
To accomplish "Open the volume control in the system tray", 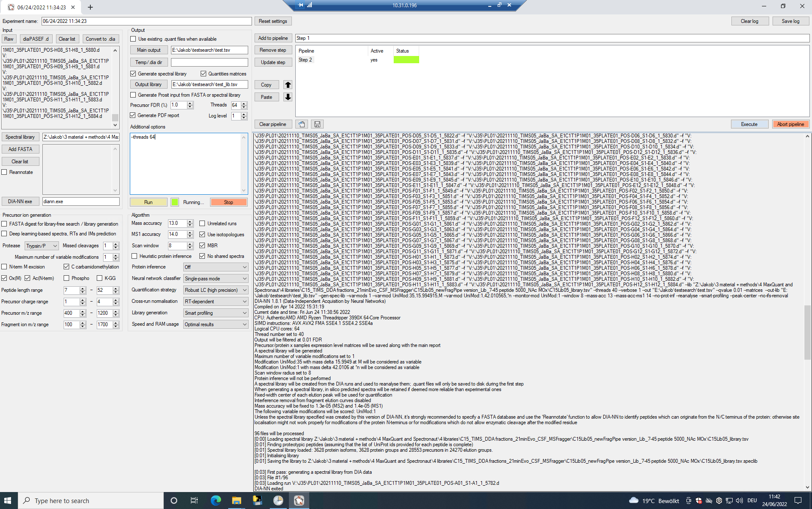I will 739,501.
